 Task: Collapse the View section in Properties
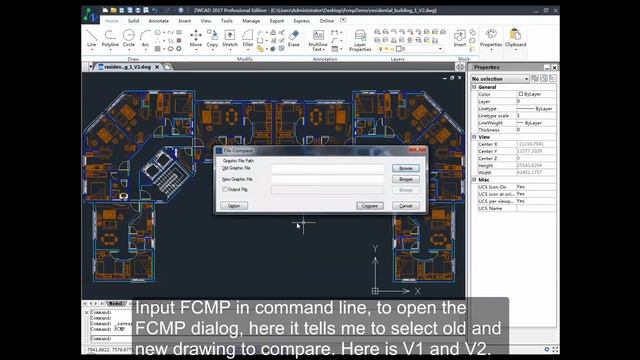(x=474, y=137)
